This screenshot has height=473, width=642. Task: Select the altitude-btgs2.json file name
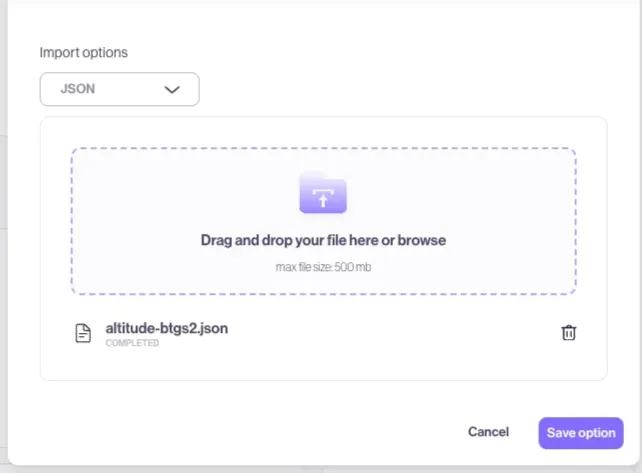167,328
